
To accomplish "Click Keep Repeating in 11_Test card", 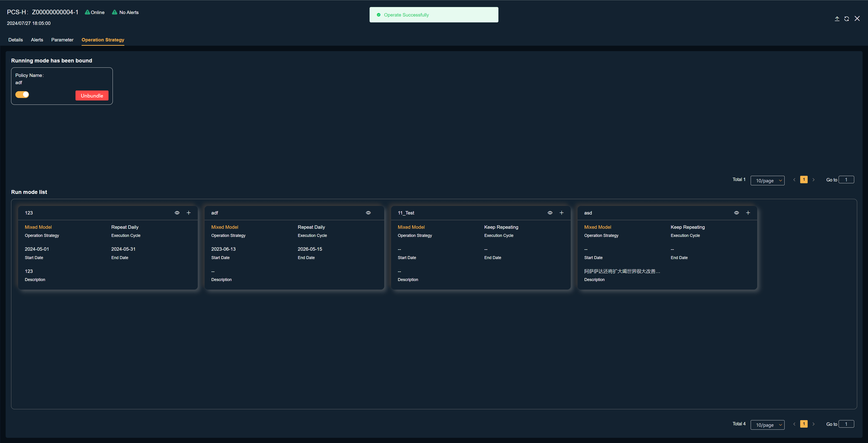I will point(501,227).
